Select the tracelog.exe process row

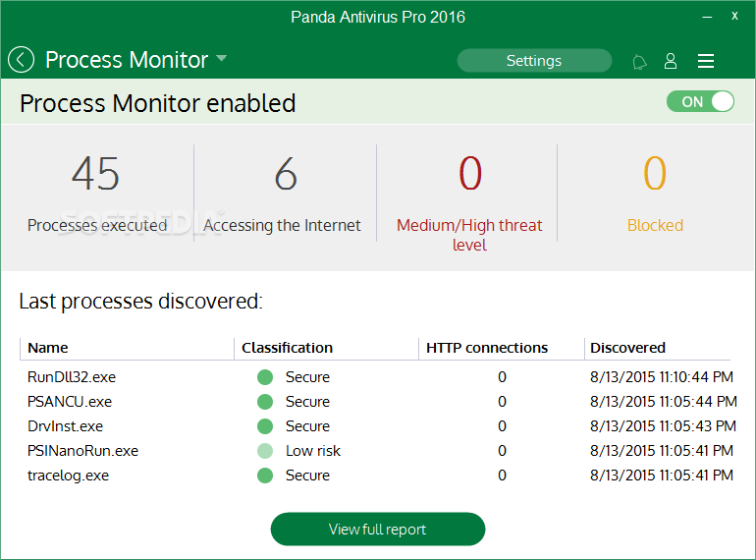pos(378,476)
